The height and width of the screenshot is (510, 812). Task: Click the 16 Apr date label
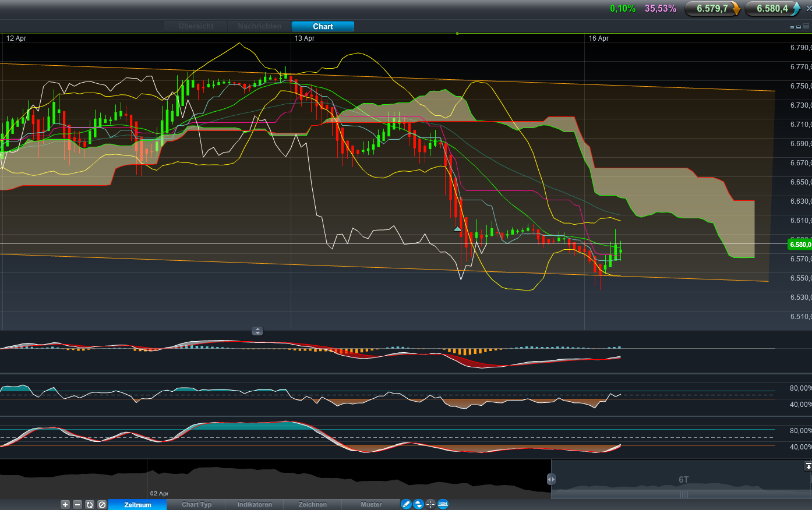click(599, 38)
